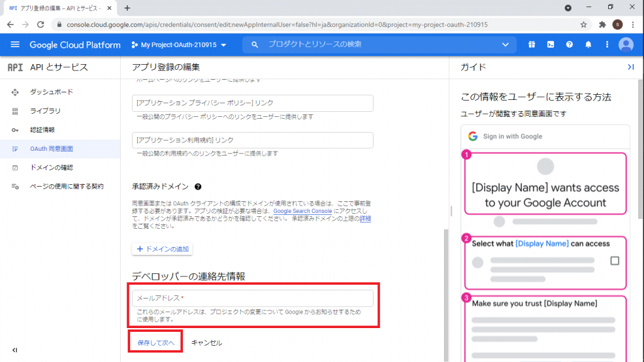Open the search bar dropdown chevron

tap(504, 45)
